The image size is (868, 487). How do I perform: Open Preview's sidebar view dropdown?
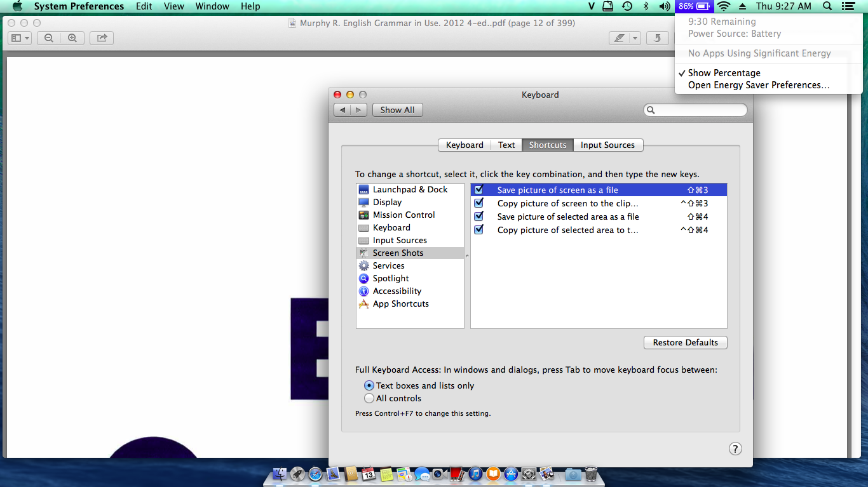(x=20, y=38)
